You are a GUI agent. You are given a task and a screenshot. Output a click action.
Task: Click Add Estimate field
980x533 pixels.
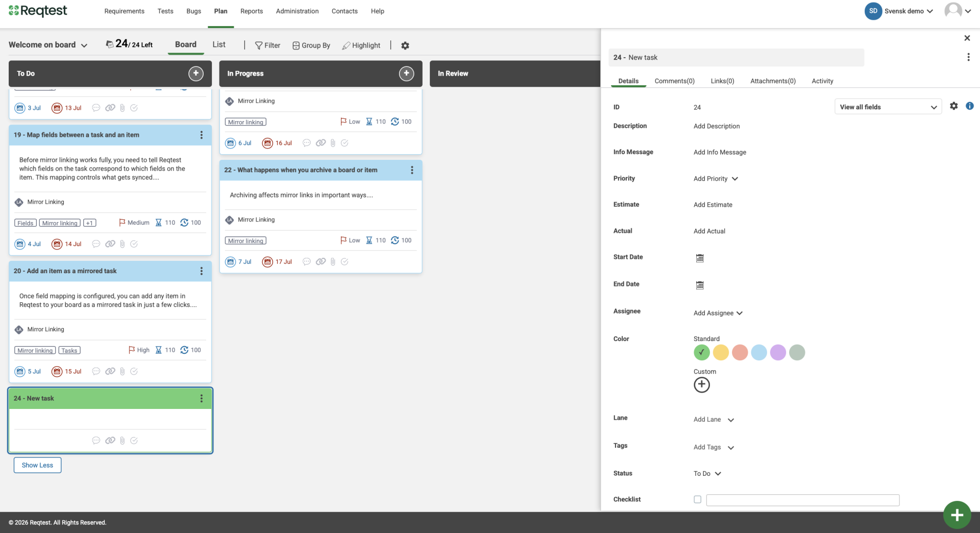tap(713, 205)
